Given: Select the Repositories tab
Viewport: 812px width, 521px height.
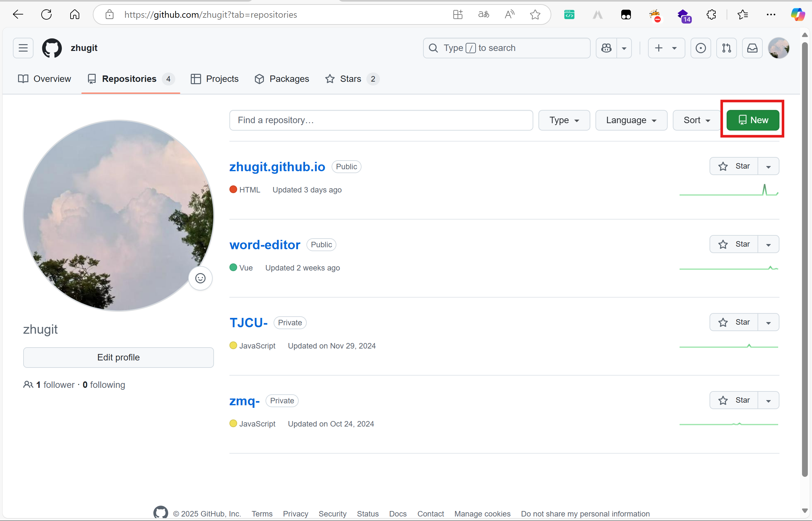Looking at the screenshot, I should tap(131, 79).
